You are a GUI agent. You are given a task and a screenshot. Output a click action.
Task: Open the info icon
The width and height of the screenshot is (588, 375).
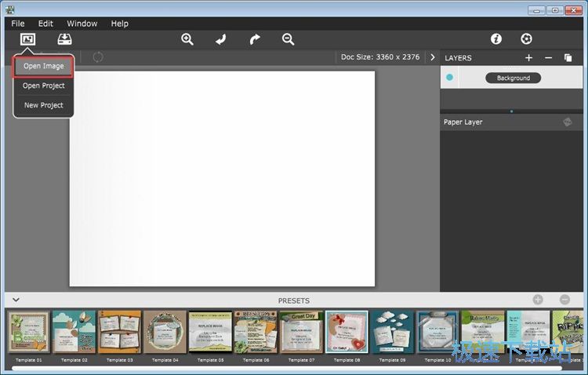[x=495, y=39]
